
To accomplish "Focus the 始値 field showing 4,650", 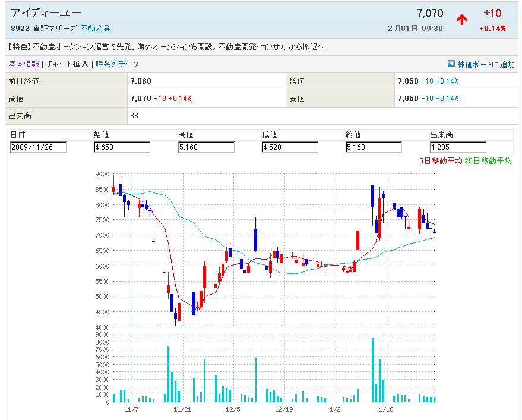I will point(122,147).
